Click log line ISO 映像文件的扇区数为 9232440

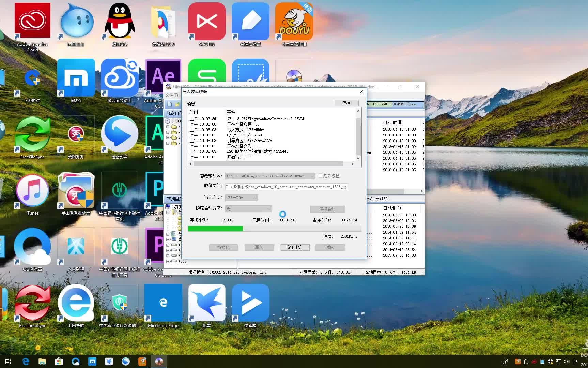tap(258, 152)
